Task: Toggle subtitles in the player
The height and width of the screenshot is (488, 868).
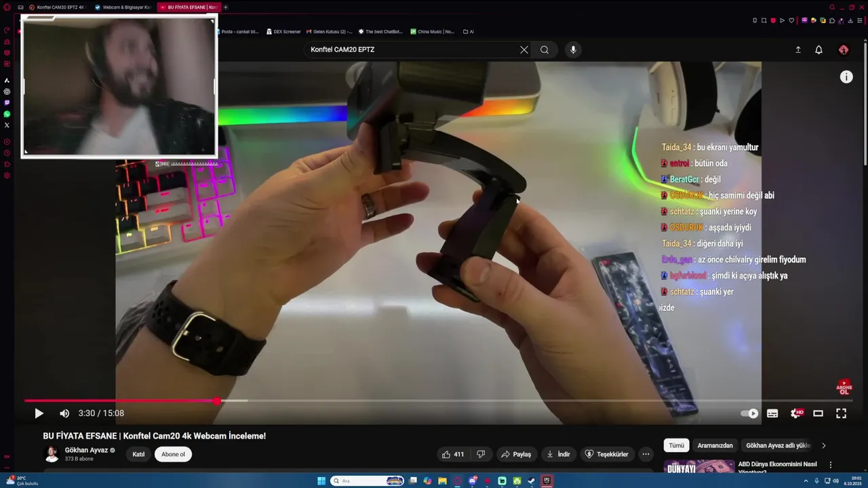Action: click(772, 413)
